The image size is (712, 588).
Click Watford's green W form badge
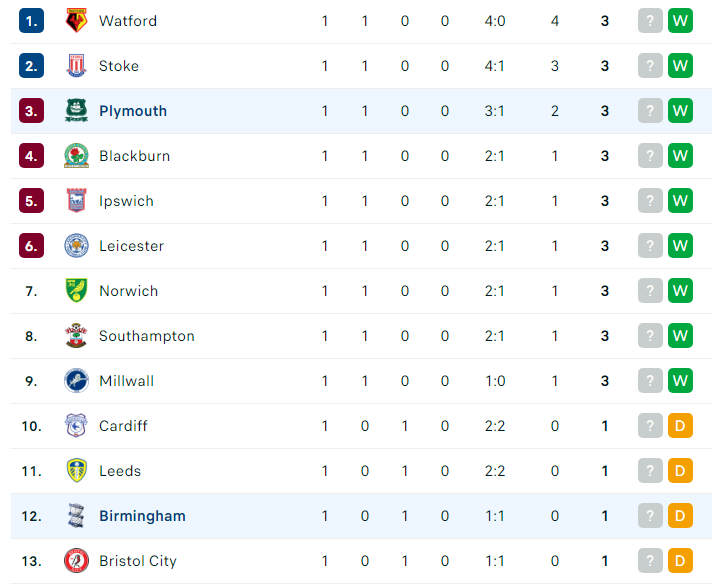680,21
